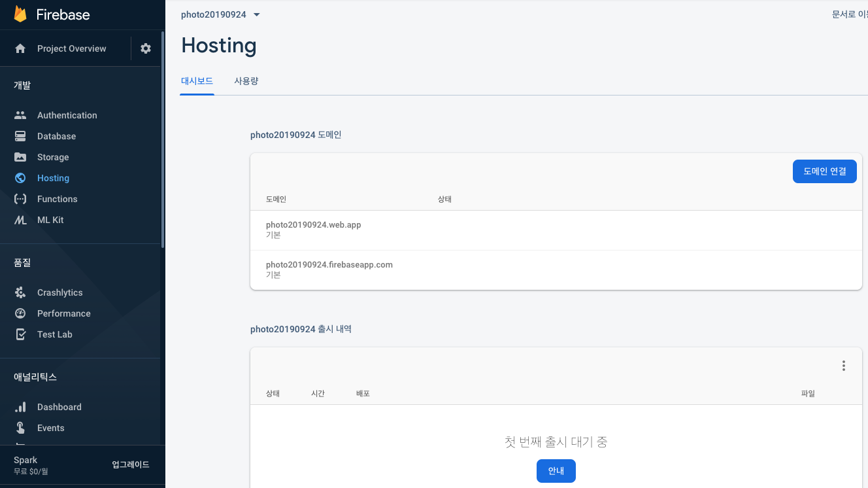
Task: Click the 배포 column header
Action: [x=363, y=394]
